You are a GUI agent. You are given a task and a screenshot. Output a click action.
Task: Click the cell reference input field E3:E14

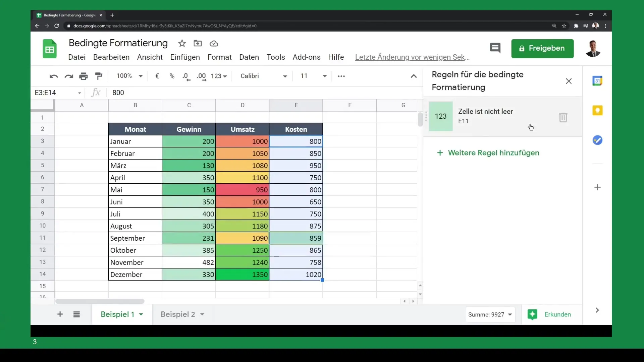click(53, 93)
